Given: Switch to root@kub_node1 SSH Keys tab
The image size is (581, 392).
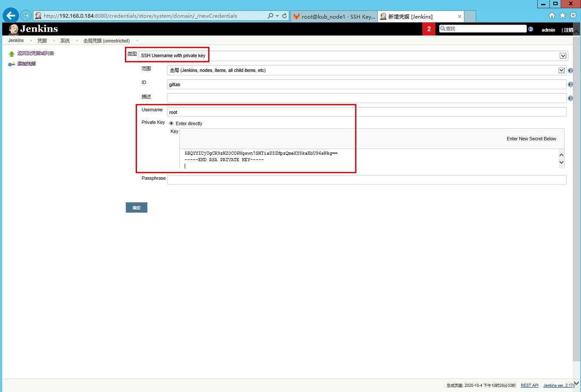Looking at the screenshot, I should (334, 16).
